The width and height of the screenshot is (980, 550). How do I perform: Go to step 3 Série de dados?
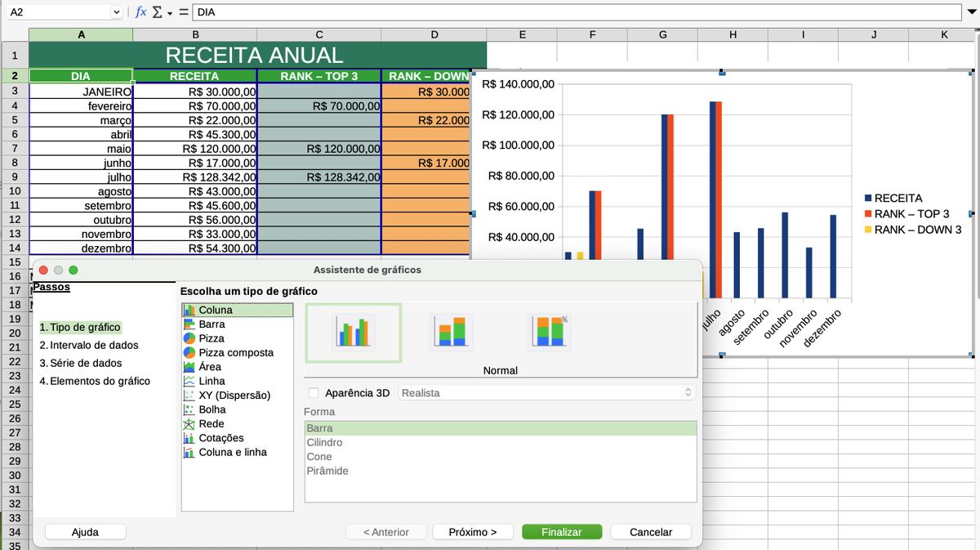(x=81, y=363)
